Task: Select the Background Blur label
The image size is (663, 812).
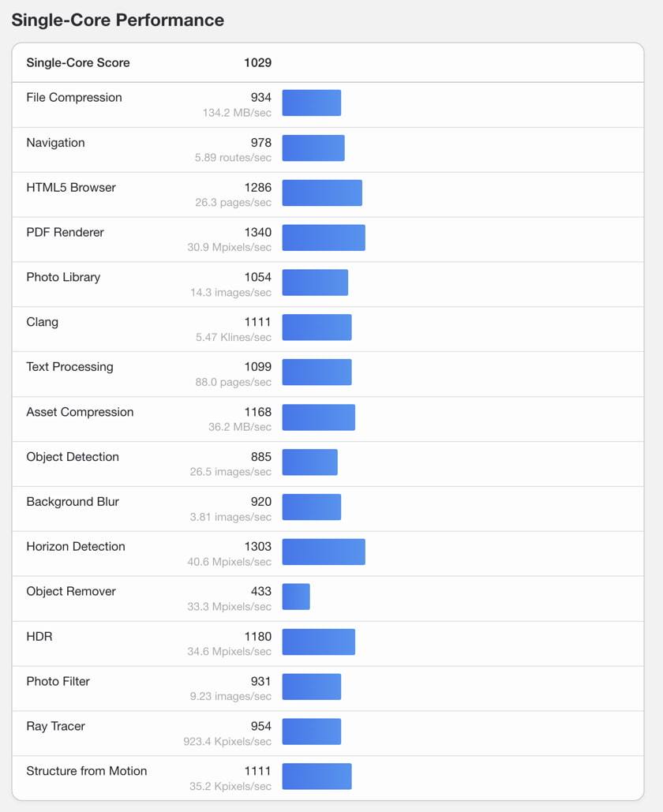Action: pyautogui.click(x=73, y=502)
